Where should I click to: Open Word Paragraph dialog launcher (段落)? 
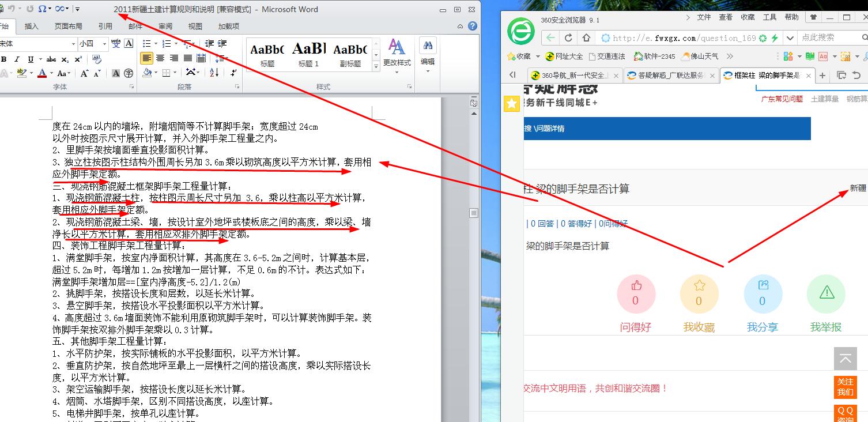pos(237,87)
